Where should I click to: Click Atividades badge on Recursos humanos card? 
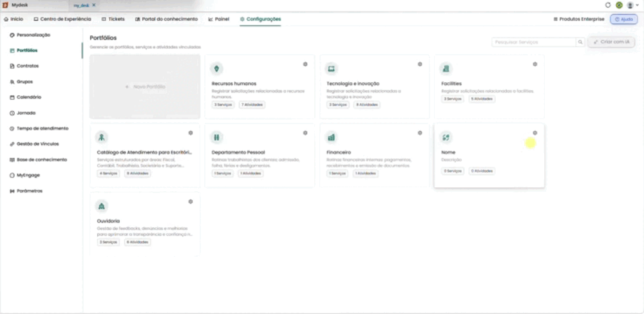pos(252,105)
